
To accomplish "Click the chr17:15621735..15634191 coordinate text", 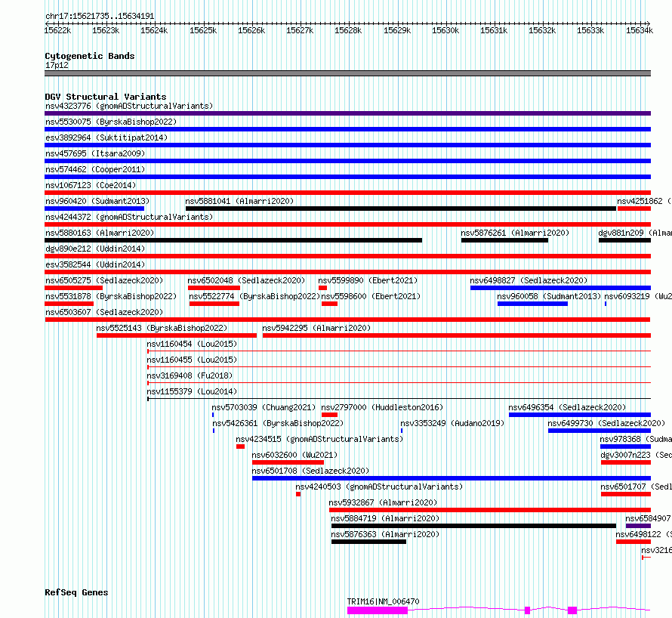I will (100, 16).
